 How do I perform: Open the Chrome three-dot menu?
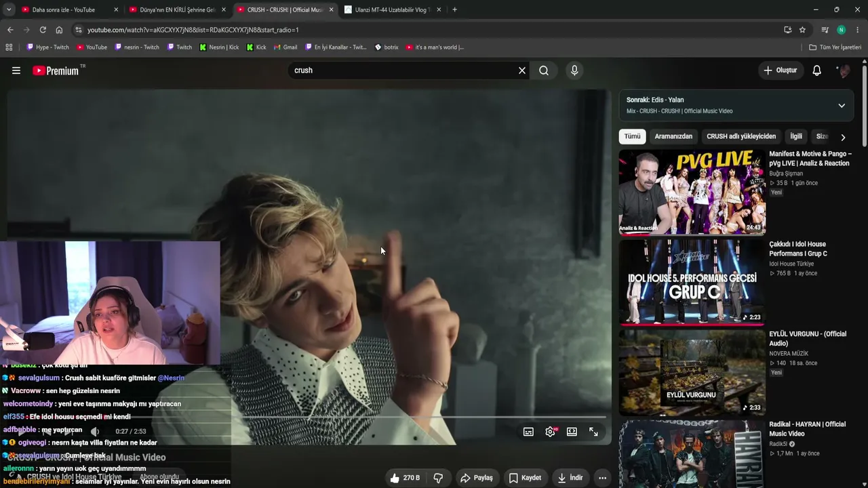[858, 30]
